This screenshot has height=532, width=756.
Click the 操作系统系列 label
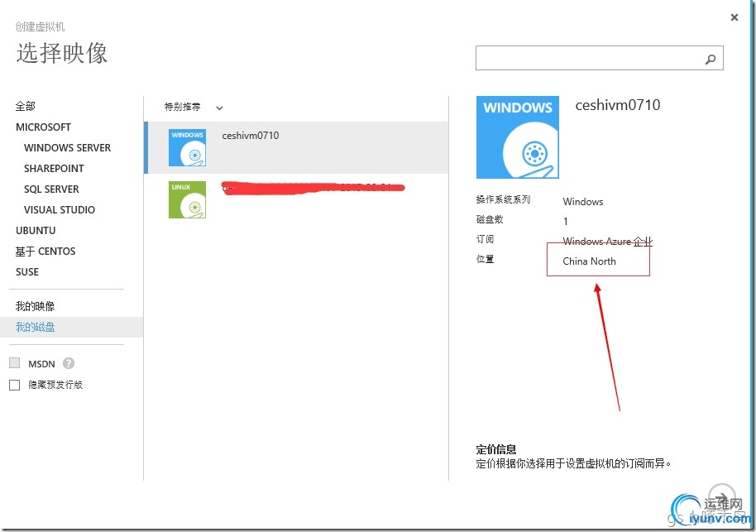504,199
